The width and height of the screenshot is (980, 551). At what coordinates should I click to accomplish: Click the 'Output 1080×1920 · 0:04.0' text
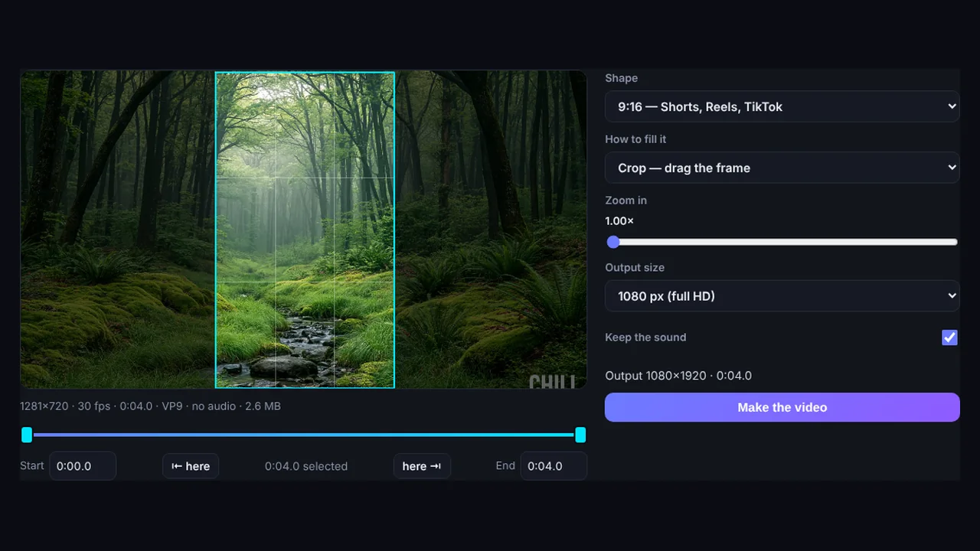678,376
